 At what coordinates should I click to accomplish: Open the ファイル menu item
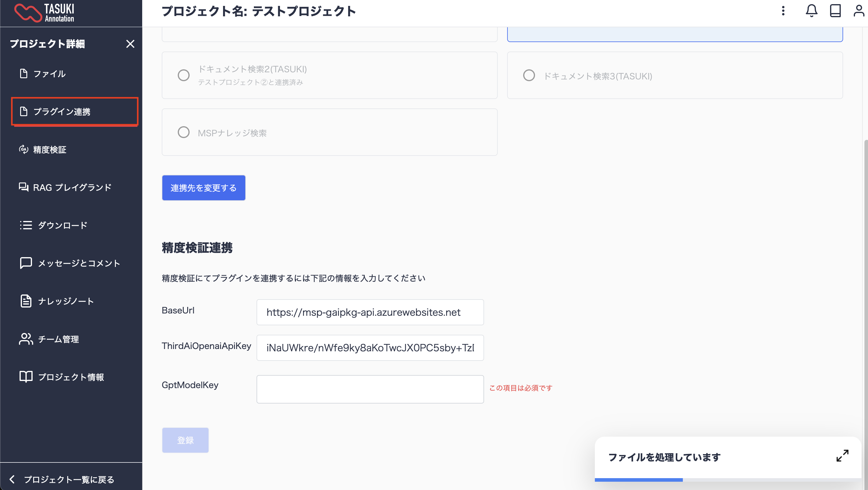point(49,73)
